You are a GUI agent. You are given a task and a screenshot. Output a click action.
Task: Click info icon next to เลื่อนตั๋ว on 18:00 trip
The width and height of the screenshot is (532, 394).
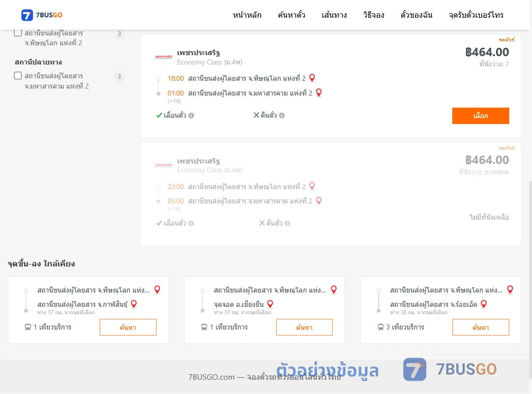191,115
